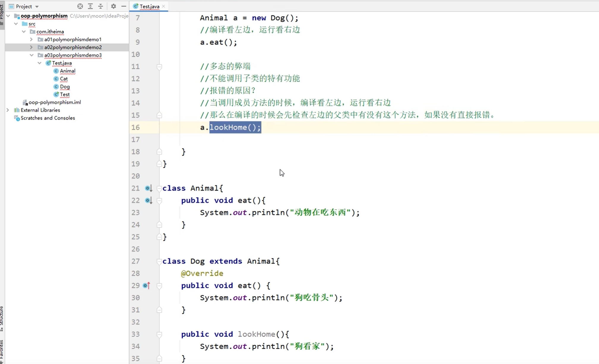Screen dimensions: 599x364
Task: Close the Test.java tab
Action: (x=164, y=6)
